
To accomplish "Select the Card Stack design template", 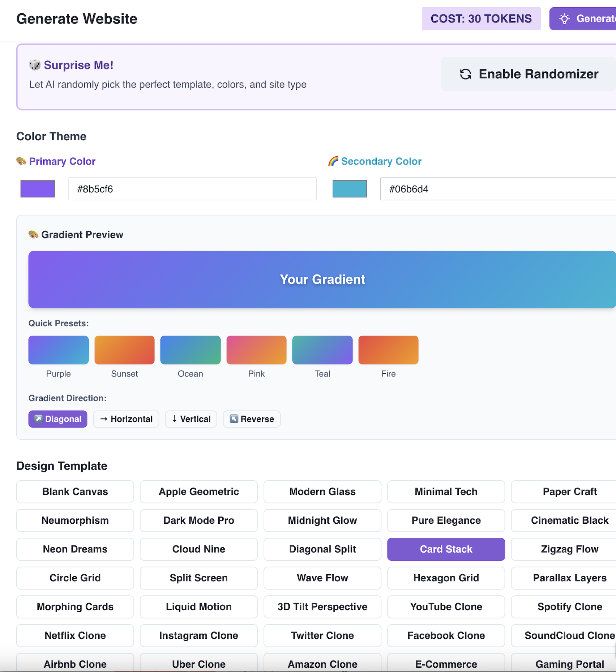I will 446,549.
